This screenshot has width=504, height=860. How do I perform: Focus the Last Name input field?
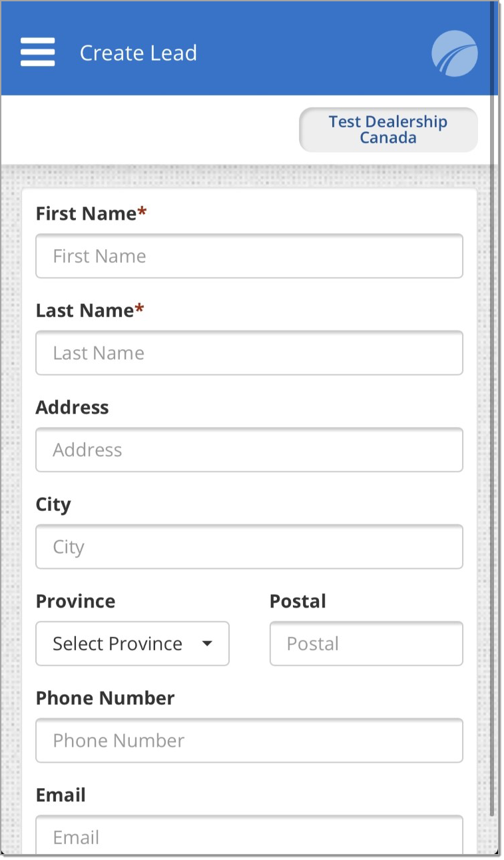click(x=249, y=352)
